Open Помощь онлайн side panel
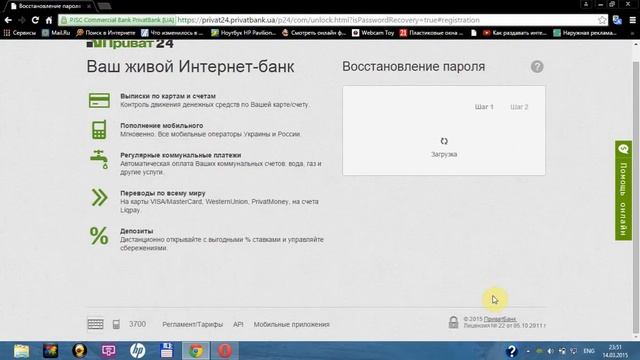 [x=623, y=190]
